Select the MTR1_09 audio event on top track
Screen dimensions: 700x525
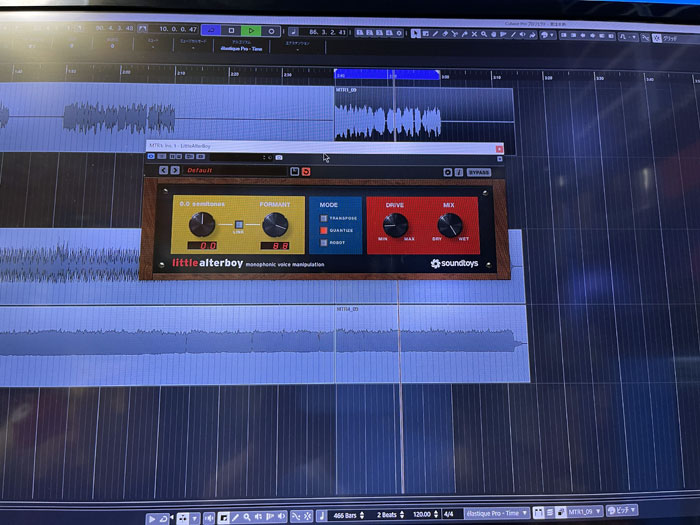424,114
